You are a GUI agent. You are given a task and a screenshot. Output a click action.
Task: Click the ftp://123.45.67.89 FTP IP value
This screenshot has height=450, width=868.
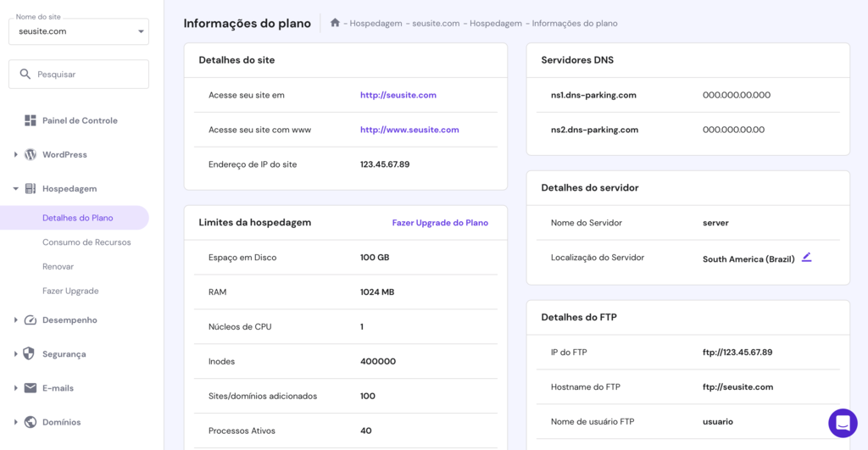[x=737, y=352]
